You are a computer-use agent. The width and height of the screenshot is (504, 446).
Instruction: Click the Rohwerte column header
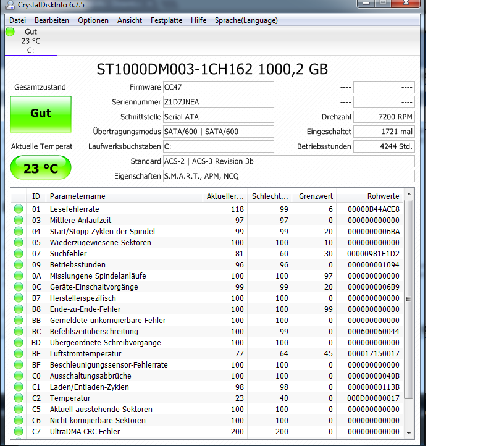[x=369, y=196]
